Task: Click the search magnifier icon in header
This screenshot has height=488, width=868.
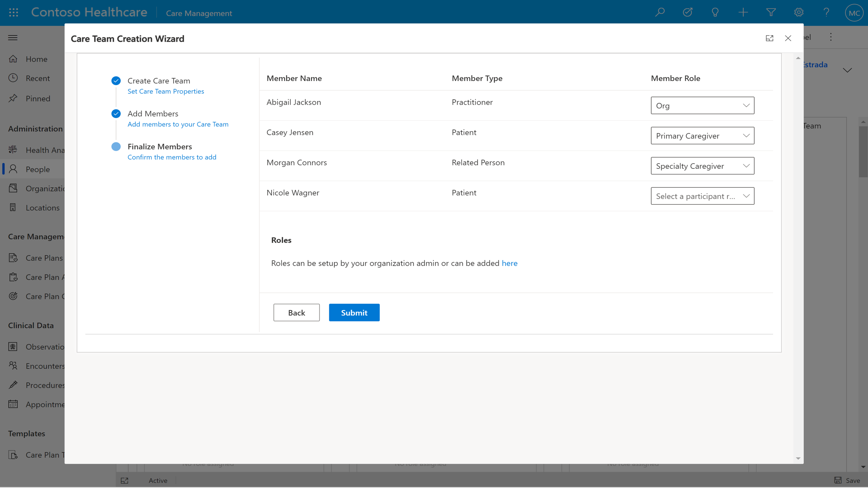Action: point(660,13)
